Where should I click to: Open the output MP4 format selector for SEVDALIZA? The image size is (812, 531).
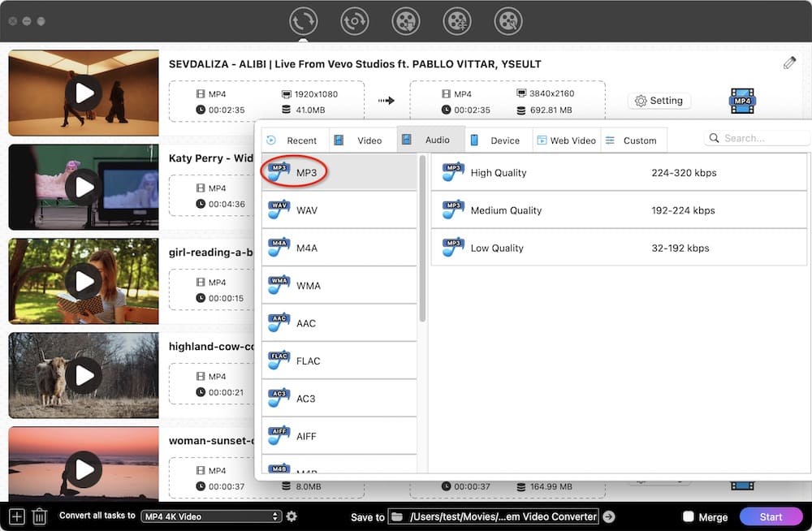click(x=742, y=100)
